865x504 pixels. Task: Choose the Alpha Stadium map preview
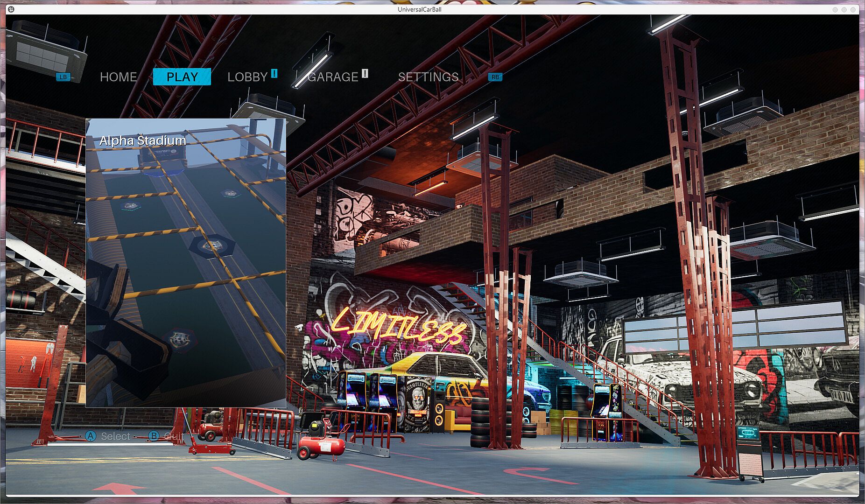click(x=186, y=271)
